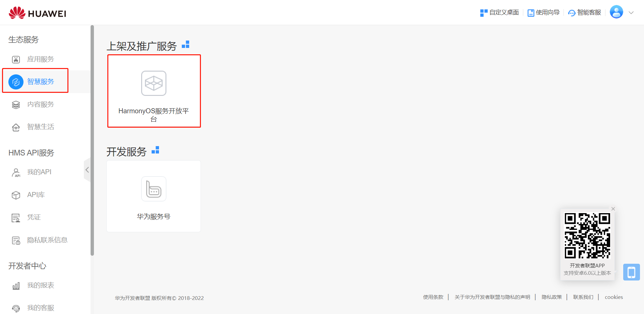
Task: Go to 我的API
Action: coord(39,172)
